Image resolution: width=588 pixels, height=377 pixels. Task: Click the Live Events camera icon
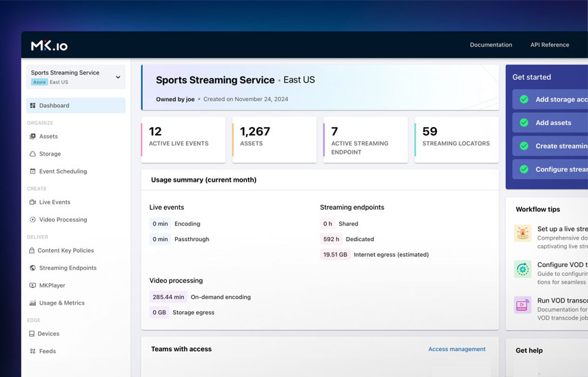click(33, 202)
